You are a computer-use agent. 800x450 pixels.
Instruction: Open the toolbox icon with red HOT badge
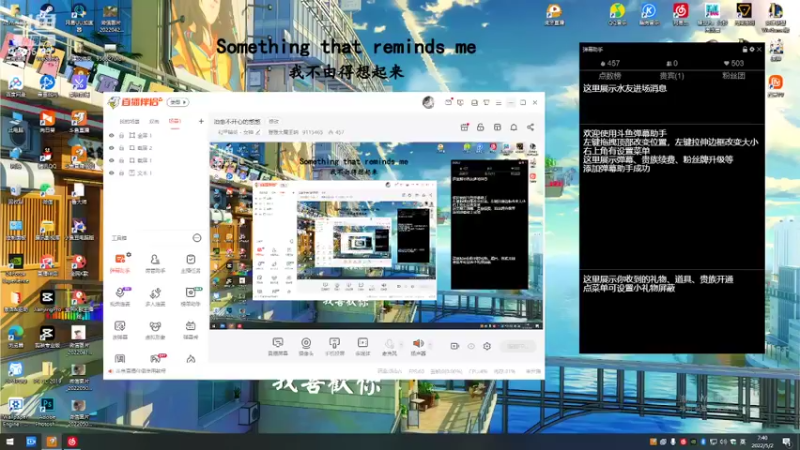156,359
